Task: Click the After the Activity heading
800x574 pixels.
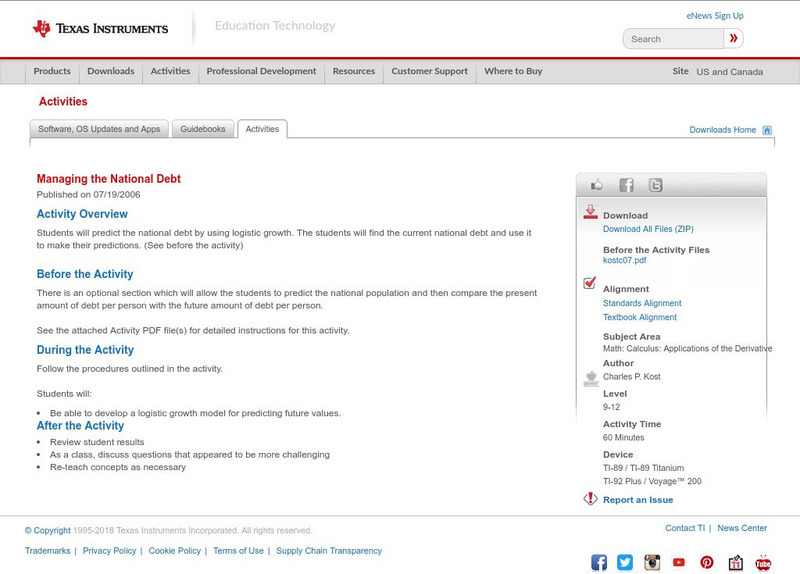Action: point(80,426)
